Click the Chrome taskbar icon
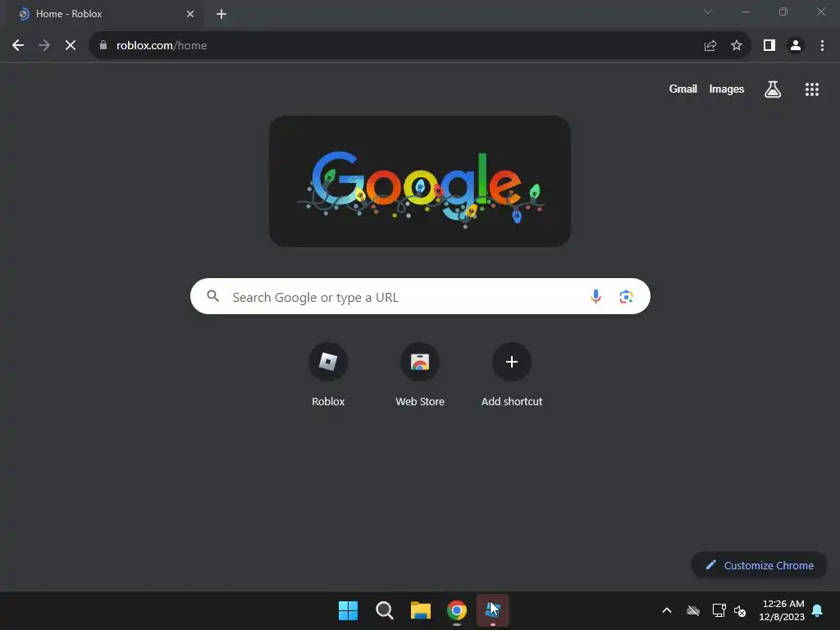The width and height of the screenshot is (840, 630). [457, 610]
